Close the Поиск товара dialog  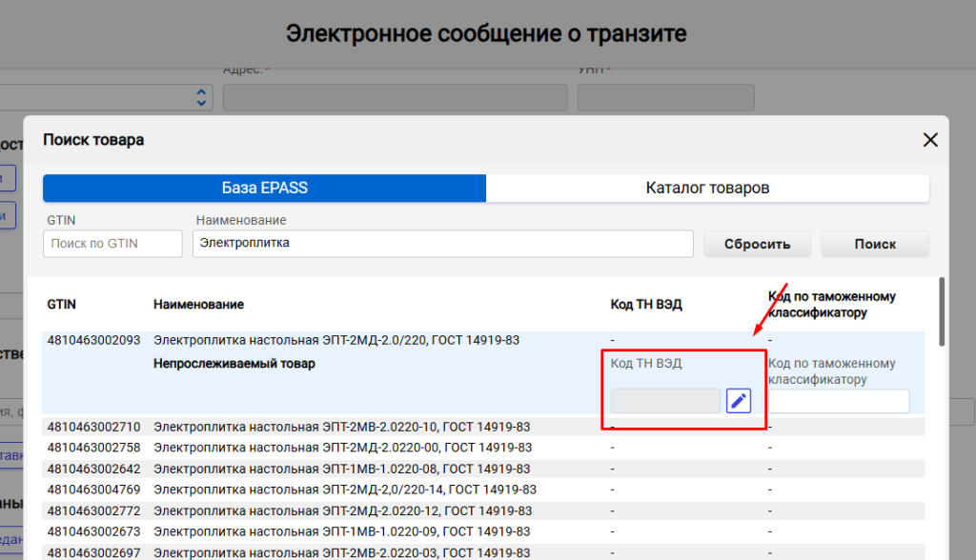point(930,140)
